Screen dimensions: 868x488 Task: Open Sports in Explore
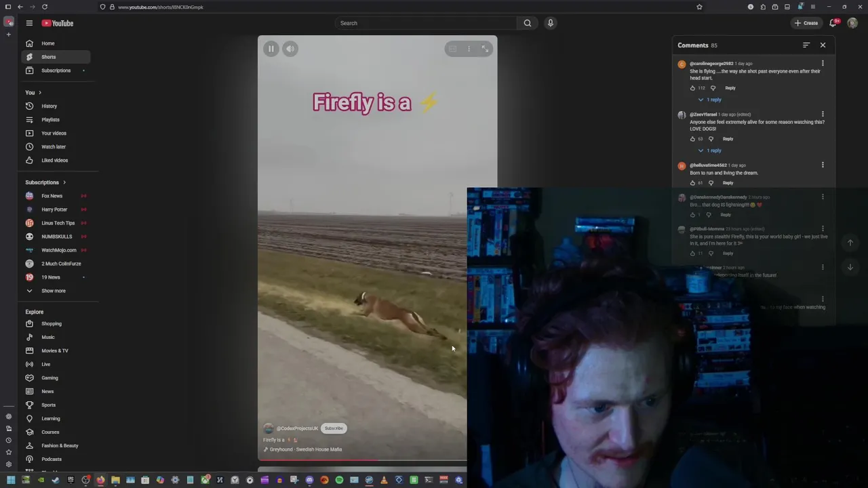(54, 405)
